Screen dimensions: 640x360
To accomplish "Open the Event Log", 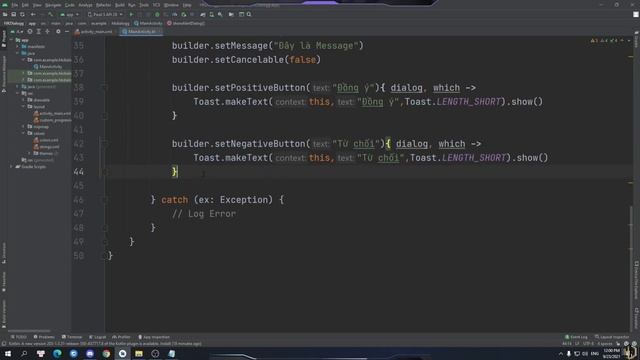I will pos(576,337).
